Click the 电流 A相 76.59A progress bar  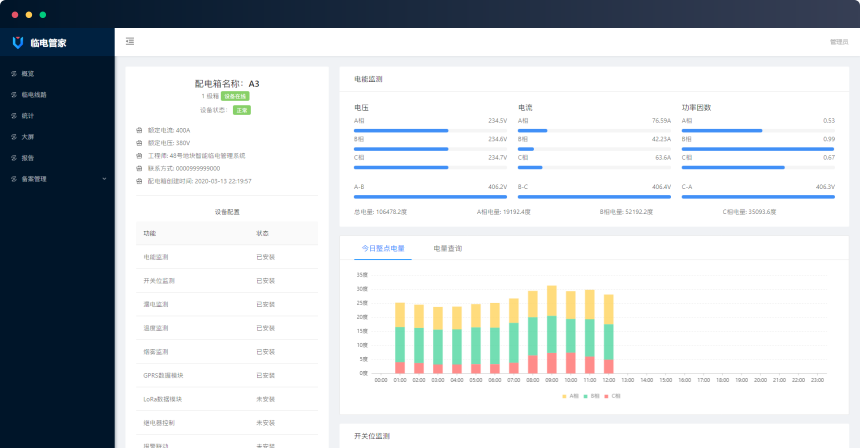594,131
